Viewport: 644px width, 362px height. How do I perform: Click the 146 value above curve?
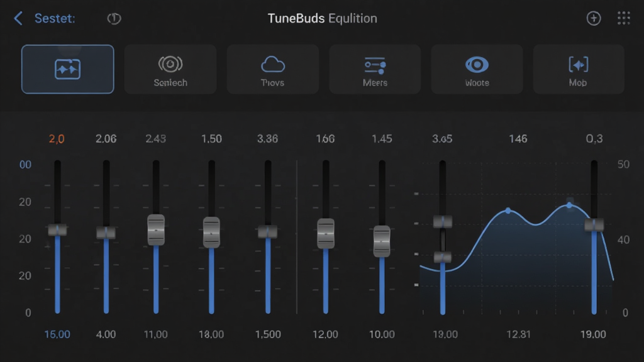click(518, 139)
